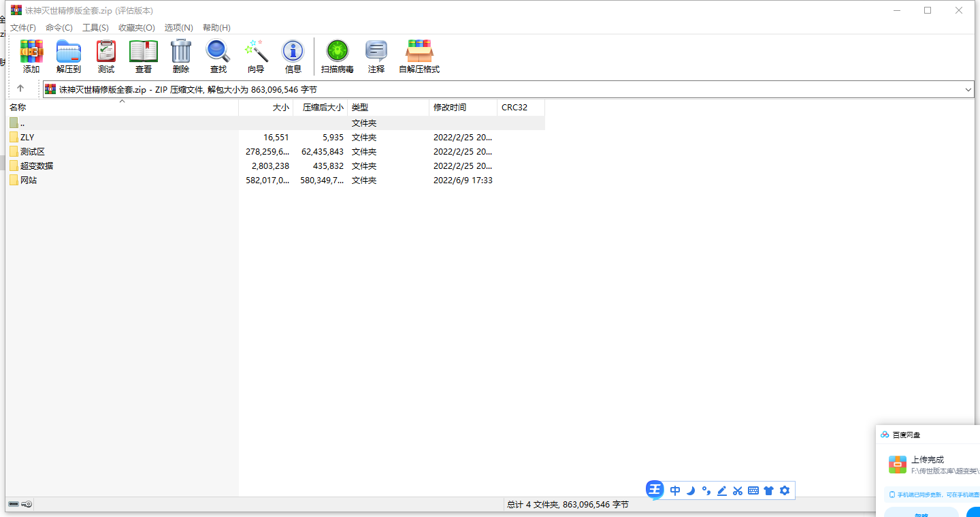Show archive 信息 (Info) icon
980x517 pixels.
click(293, 56)
